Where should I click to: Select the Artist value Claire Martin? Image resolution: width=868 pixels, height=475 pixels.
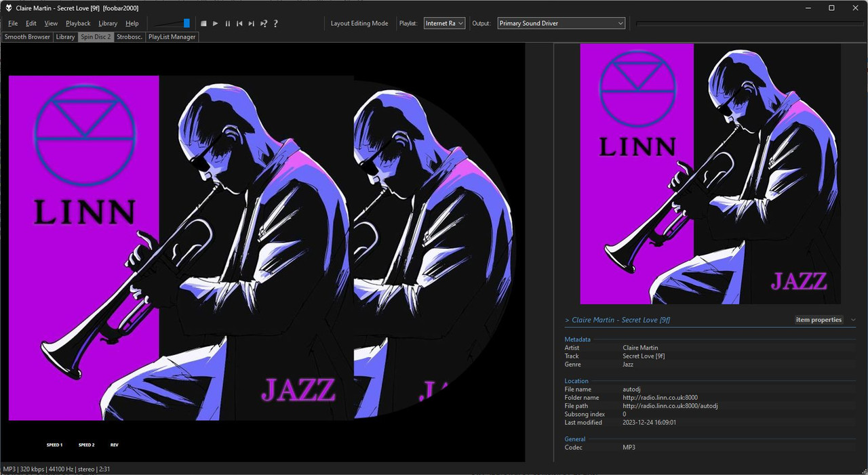[640, 348]
